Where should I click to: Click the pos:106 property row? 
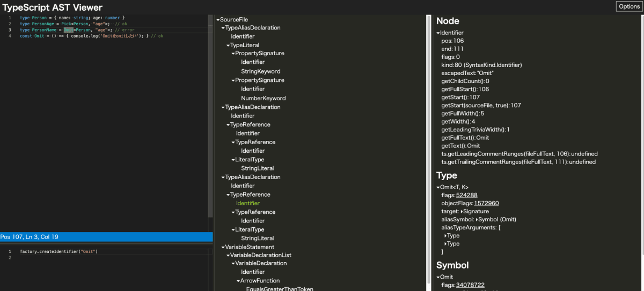pyautogui.click(x=452, y=41)
